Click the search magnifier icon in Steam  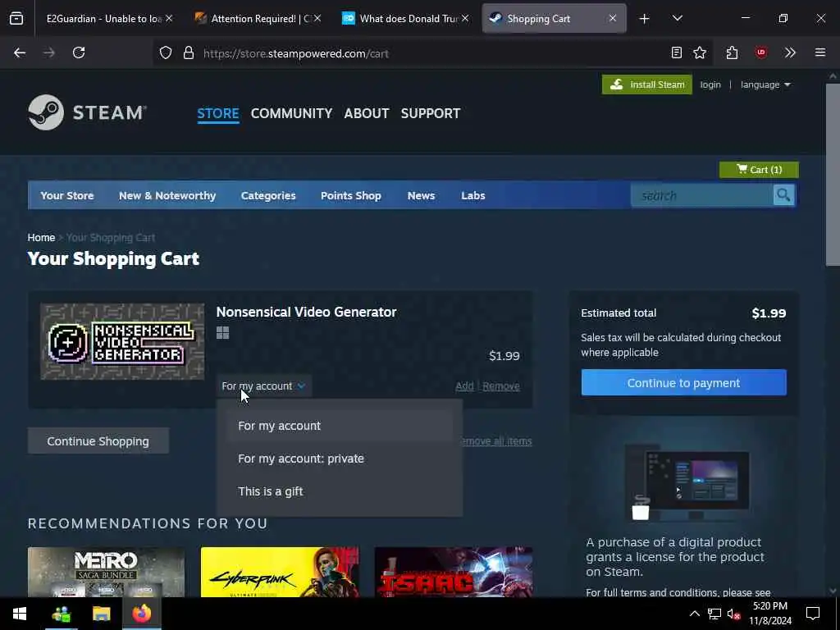tap(783, 195)
